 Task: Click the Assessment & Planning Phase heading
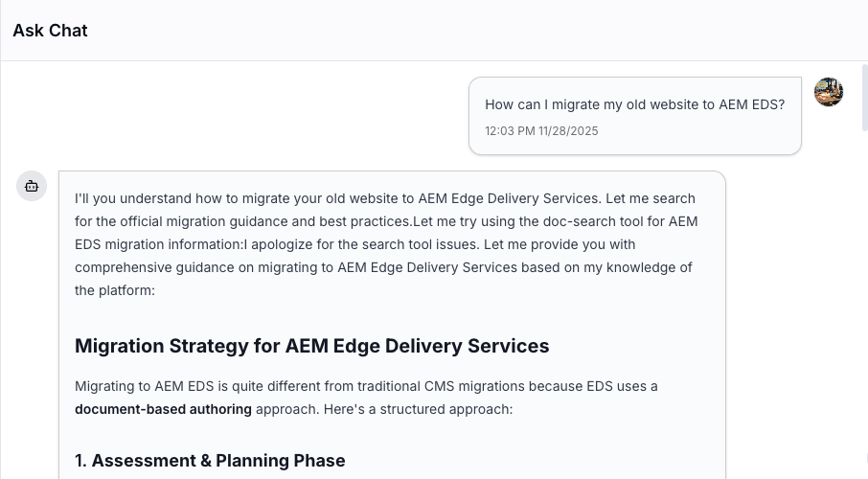click(210, 461)
